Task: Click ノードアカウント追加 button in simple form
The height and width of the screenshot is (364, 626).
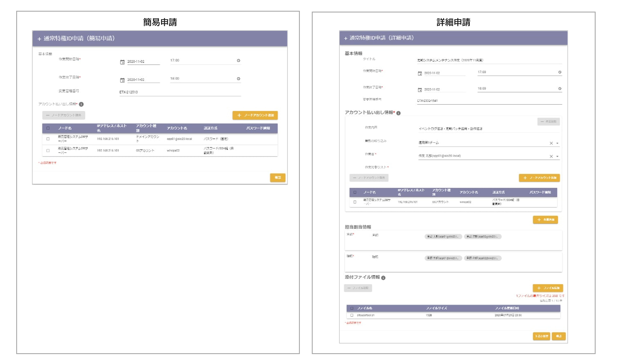Action: click(x=255, y=115)
